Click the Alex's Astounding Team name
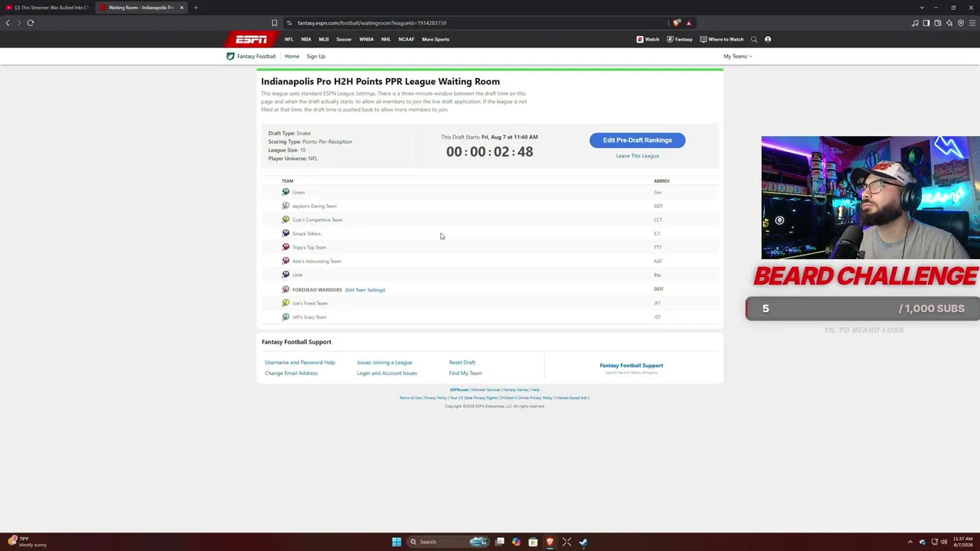This screenshot has height=551, width=980. coord(316,262)
